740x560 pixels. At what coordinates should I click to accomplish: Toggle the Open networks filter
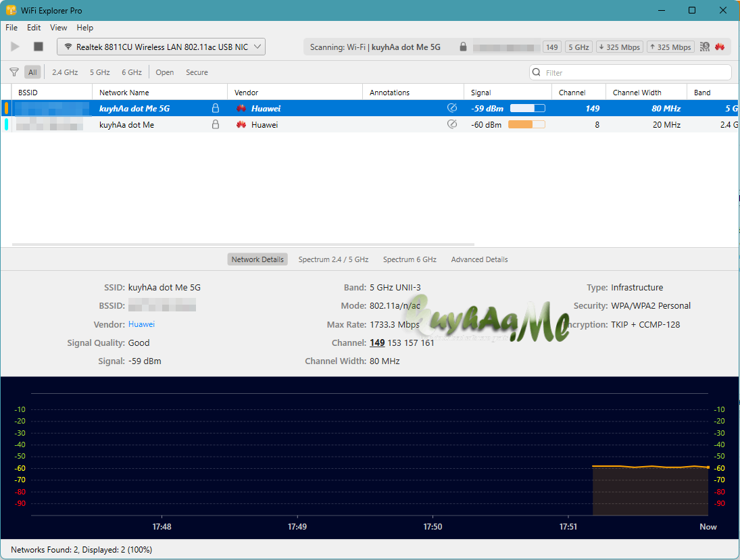(x=165, y=72)
